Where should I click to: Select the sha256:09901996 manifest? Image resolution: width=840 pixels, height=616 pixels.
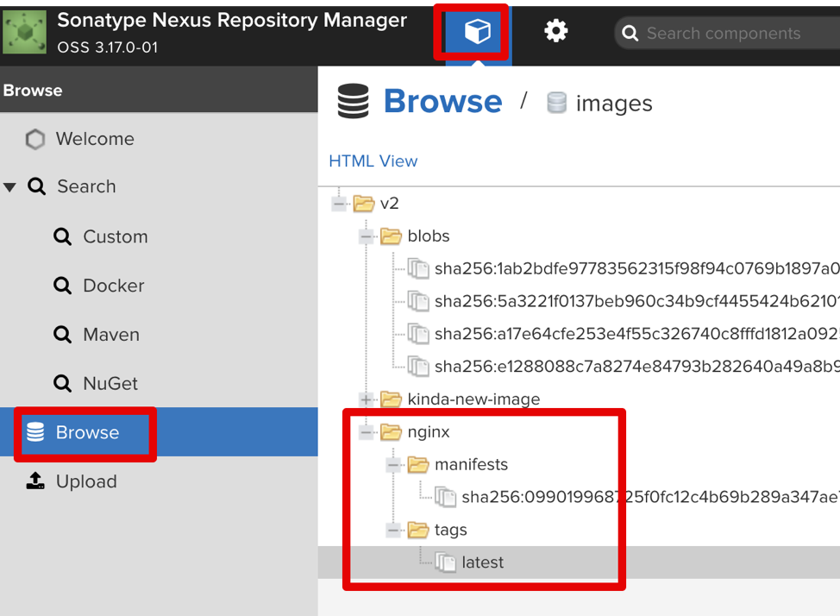point(650,498)
